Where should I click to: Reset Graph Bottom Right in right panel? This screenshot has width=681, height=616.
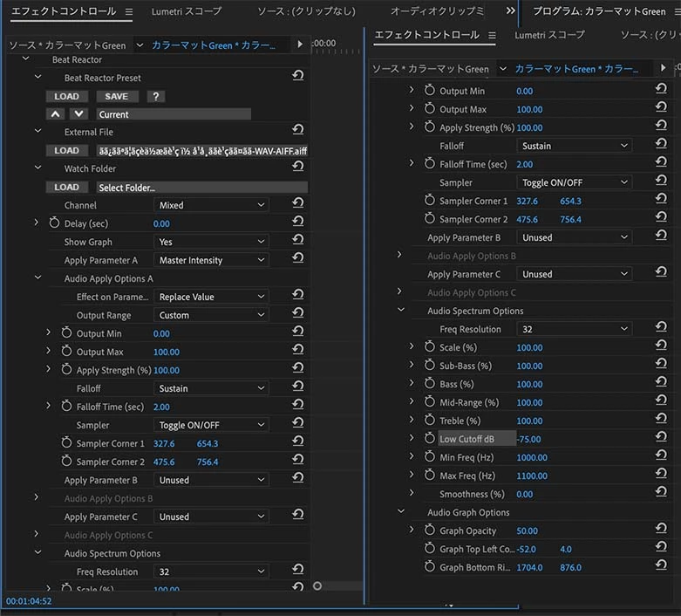(661, 565)
